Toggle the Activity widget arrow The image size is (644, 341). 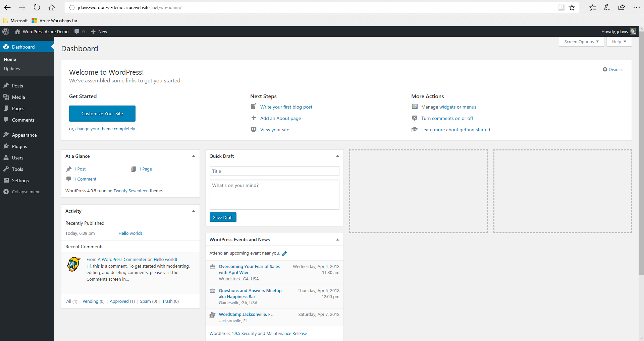pos(194,211)
